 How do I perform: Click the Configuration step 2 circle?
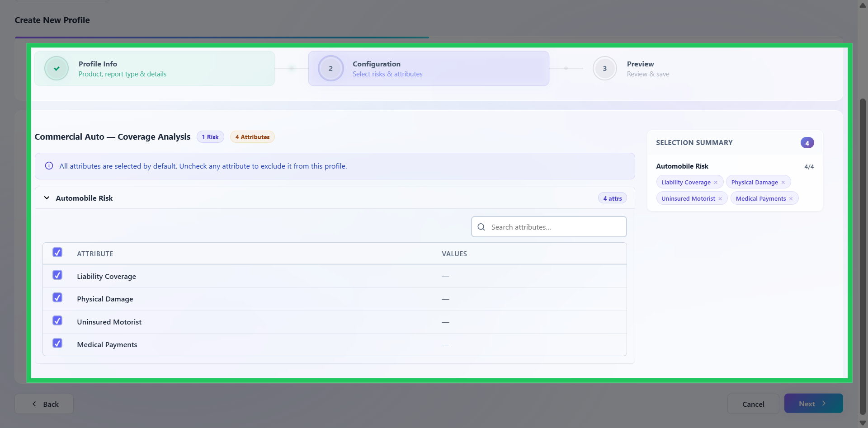point(330,69)
